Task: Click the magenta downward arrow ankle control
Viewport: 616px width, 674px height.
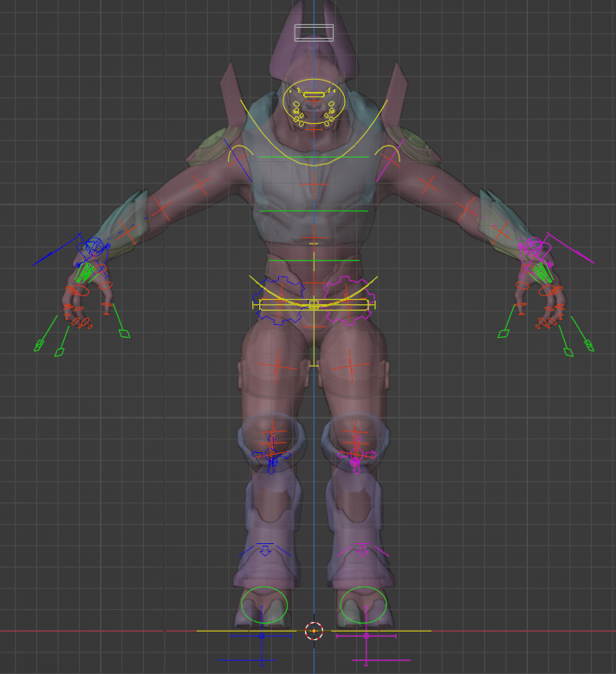Action: [x=363, y=550]
